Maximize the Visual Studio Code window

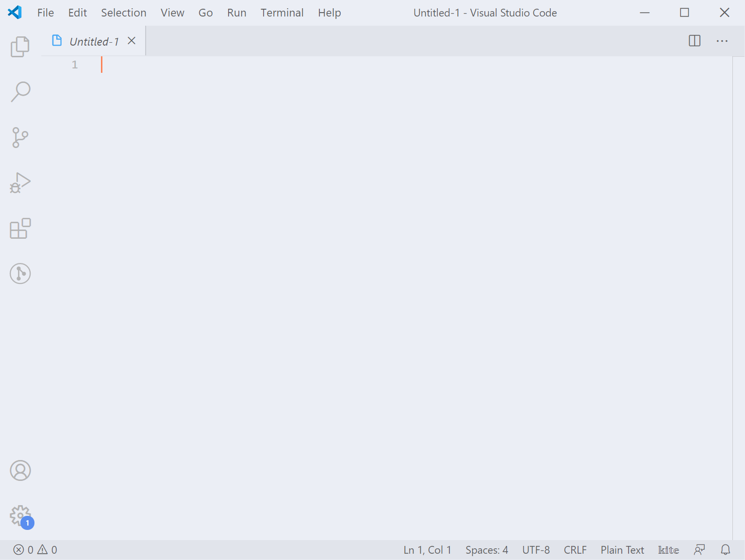pos(684,13)
